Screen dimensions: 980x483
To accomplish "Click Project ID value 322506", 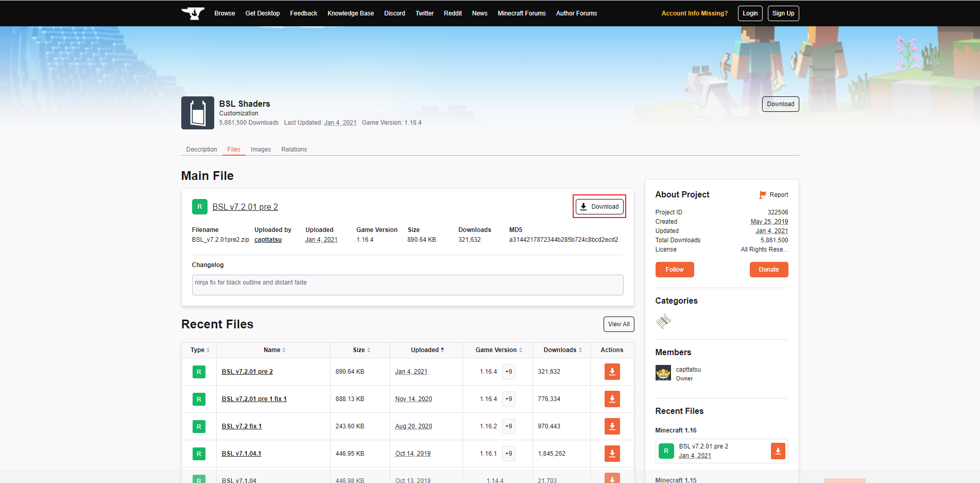I will coord(778,212).
